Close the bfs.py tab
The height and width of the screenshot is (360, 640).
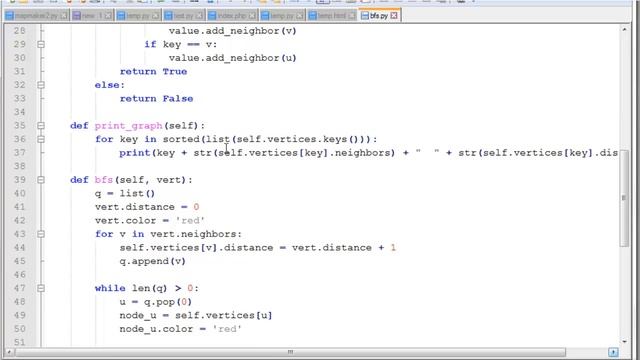[394, 16]
